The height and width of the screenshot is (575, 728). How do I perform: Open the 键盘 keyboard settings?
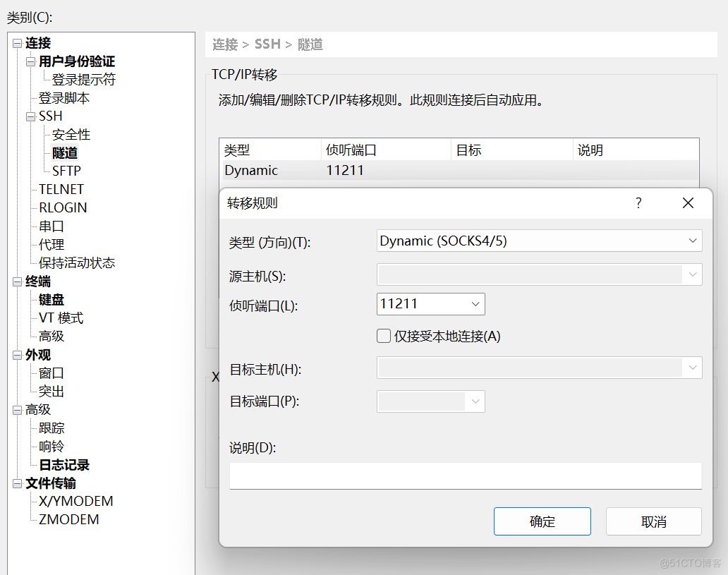tap(51, 299)
